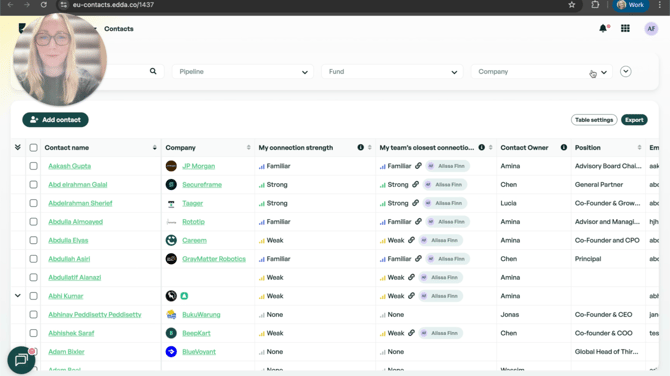The width and height of the screenshot is (670, 376).
Task: Check the Abdelrahman Sherief row checkbox
Action: click(x=33, y=203)
